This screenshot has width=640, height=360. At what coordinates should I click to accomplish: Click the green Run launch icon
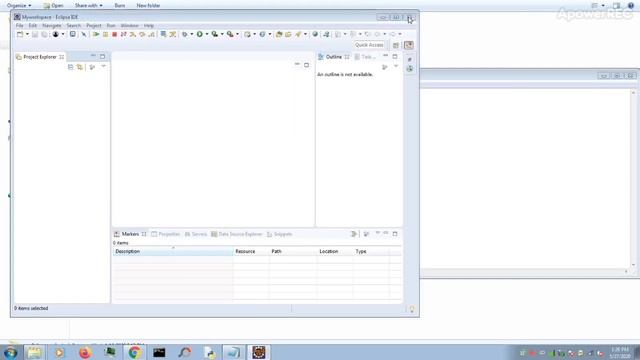(200, 34)
